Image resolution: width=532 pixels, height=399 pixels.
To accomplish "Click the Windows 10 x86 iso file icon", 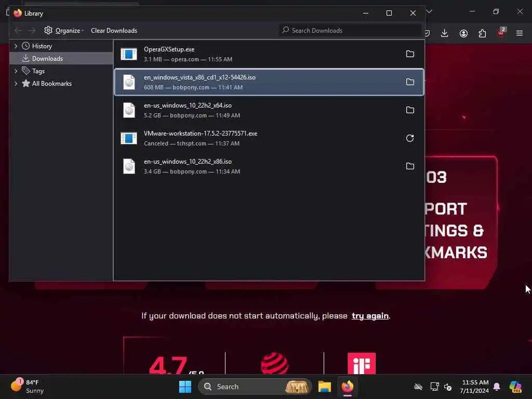I will [x=129, y=166].
